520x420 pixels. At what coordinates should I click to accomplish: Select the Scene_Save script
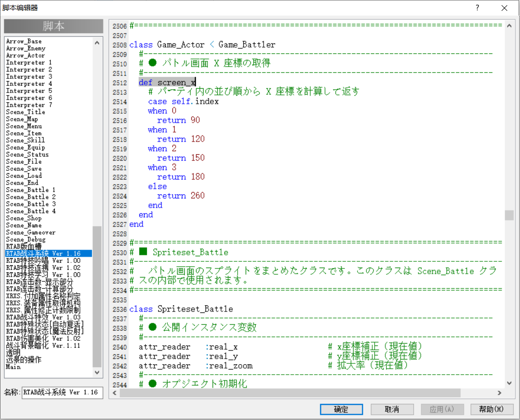point(49,168)
